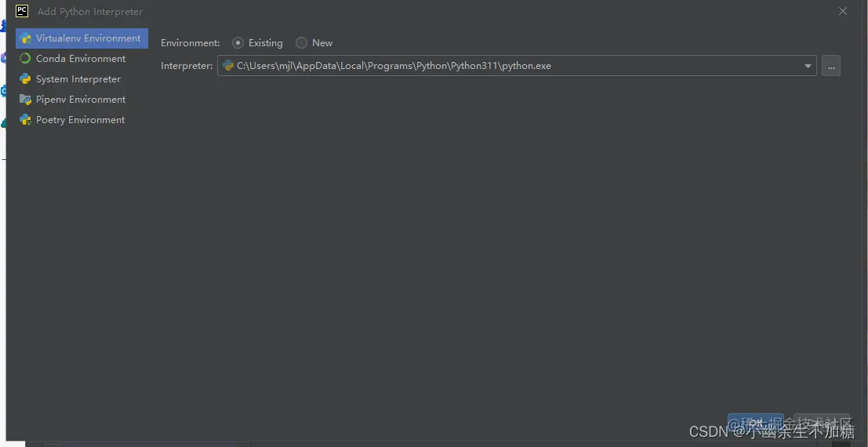Open Conda Environment settings

point(82,59)
